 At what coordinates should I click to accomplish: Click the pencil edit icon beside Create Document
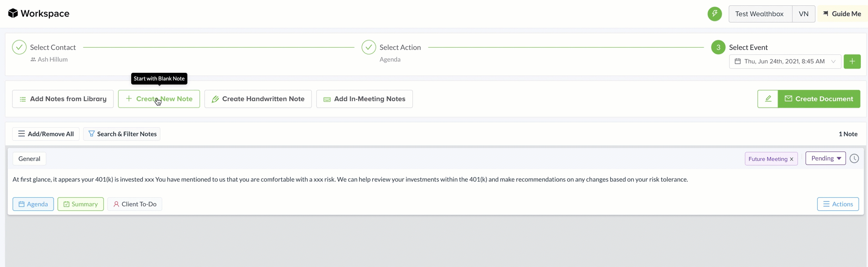tap(768, 99)
